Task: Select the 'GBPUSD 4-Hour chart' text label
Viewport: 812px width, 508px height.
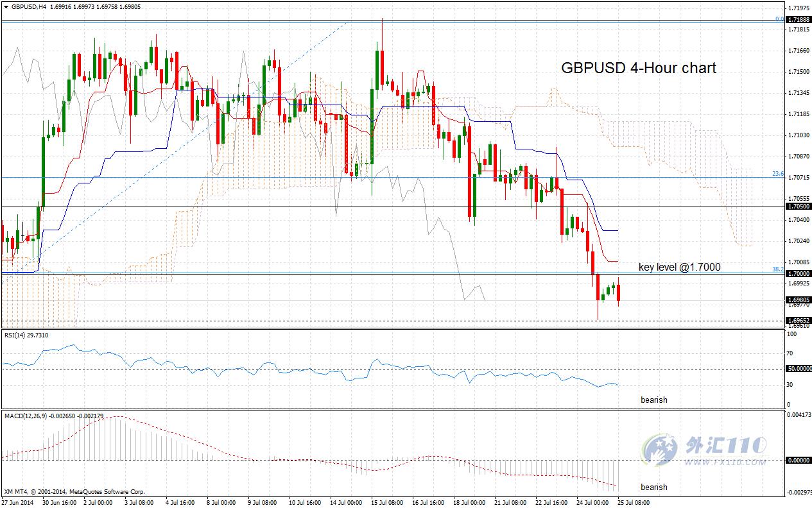Action: 639,68
